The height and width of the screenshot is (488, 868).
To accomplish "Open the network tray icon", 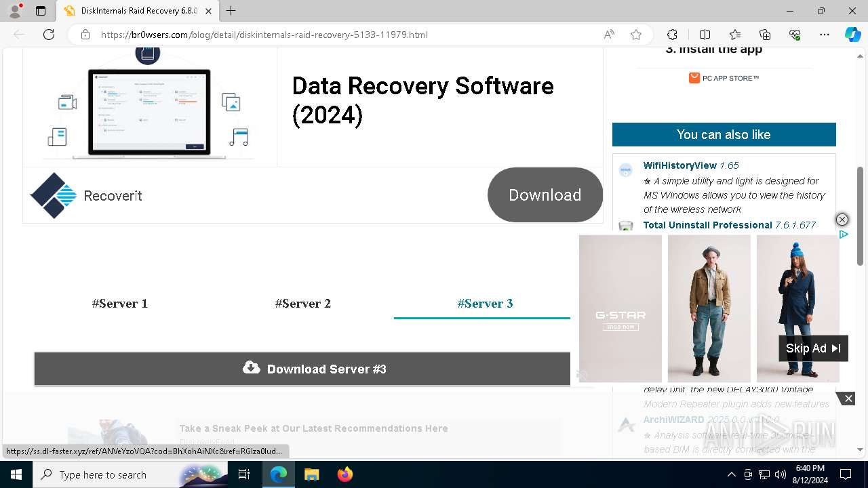I will (764, 474).
